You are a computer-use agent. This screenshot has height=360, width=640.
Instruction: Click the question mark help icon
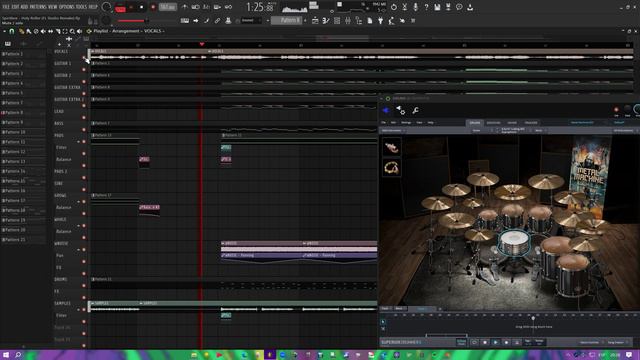click(x=426, y=7)
